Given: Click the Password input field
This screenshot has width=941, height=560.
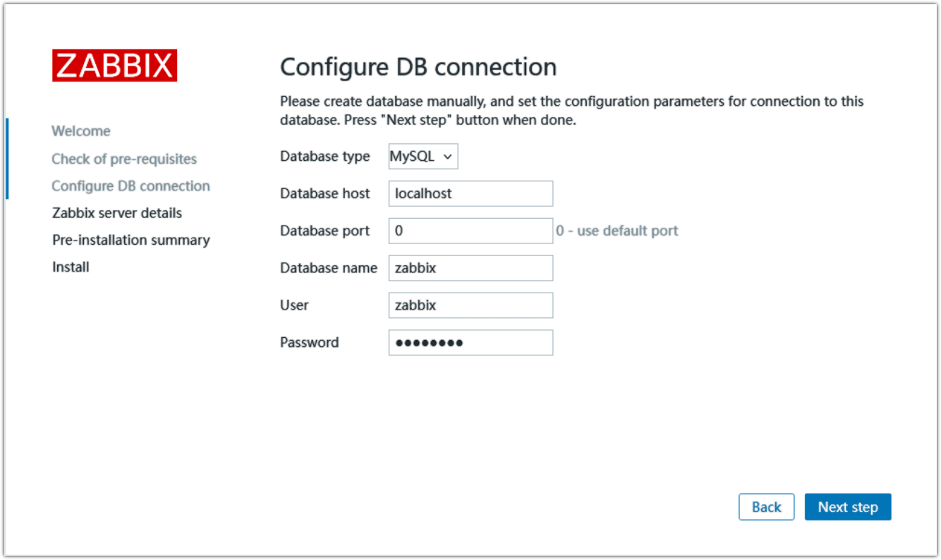Looking at the screenshot, I should coord(470,343).
